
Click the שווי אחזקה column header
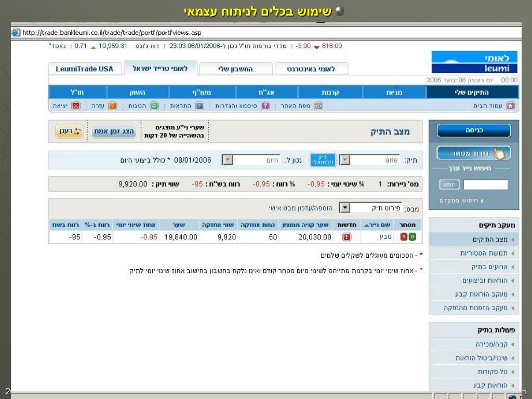[218, 225]
